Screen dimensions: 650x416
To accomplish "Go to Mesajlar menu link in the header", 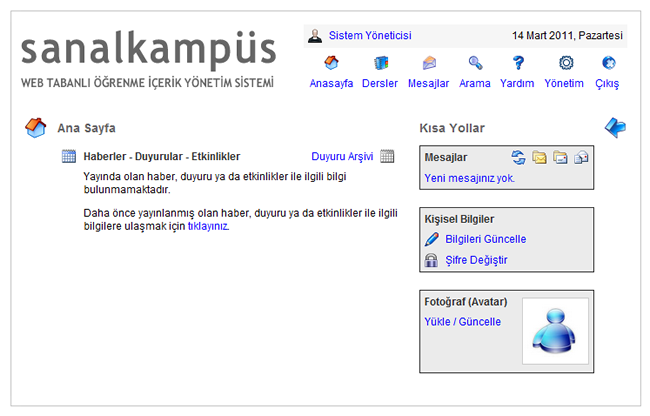I will click(428, 83).
